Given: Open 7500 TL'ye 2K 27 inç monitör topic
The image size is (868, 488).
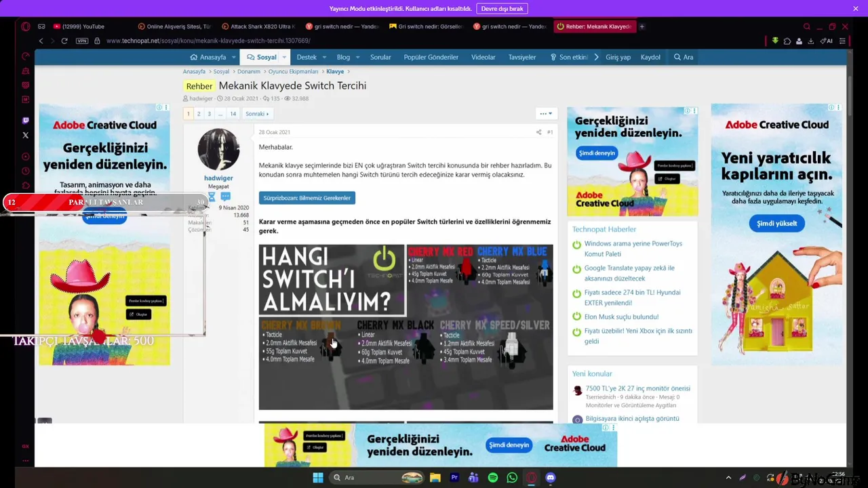Looking at the screenshot, I should [637, 388].
